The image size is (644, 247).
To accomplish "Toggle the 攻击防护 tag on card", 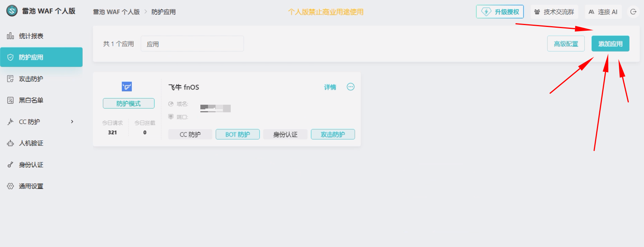I will pyautogui.click(x=333, y=134).
